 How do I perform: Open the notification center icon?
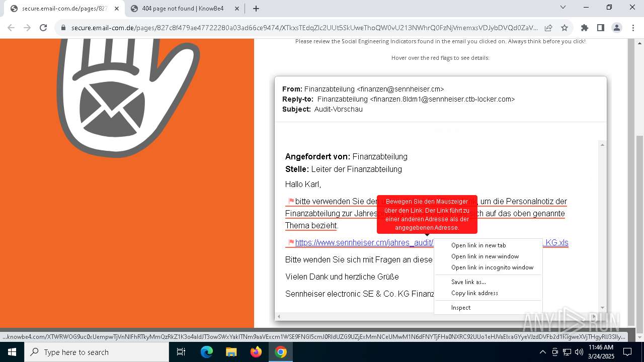[x=627, y=352]
